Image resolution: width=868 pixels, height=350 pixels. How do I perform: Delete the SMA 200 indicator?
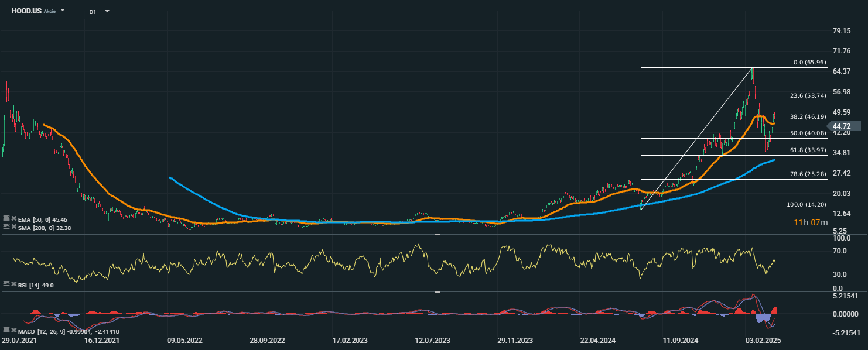pos(13,226)
